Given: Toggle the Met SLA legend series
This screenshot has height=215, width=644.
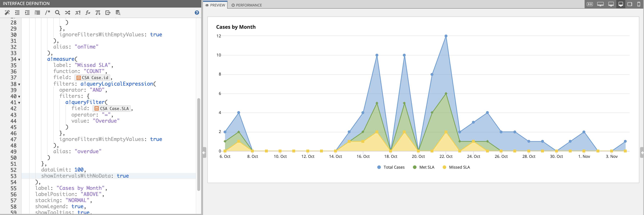Looking at the screenshot, I should (424, 167).
